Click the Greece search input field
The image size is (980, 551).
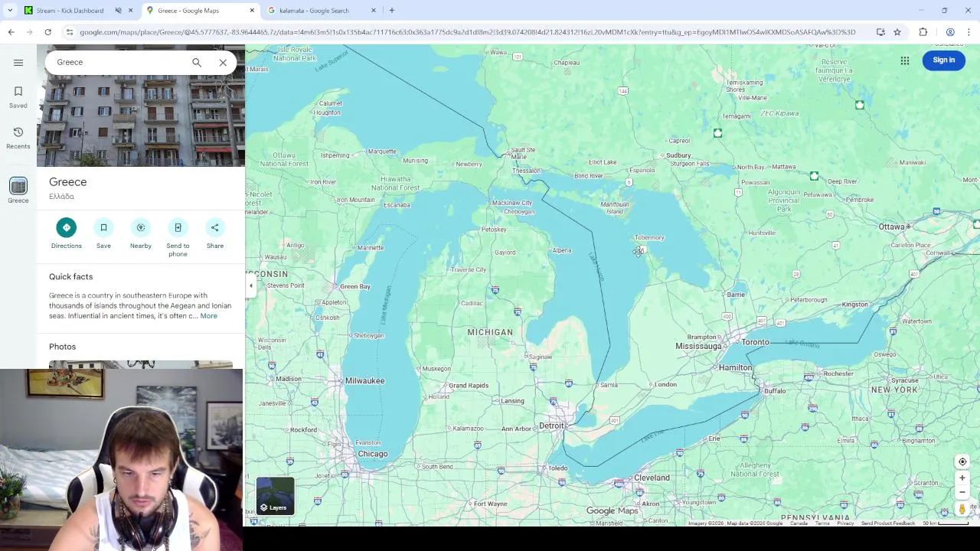121,62
